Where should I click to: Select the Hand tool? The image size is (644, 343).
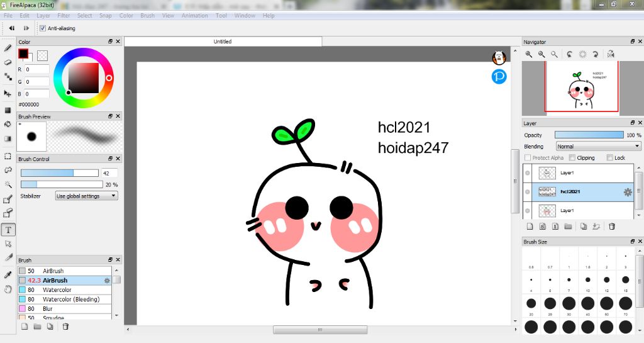[8, 289]
